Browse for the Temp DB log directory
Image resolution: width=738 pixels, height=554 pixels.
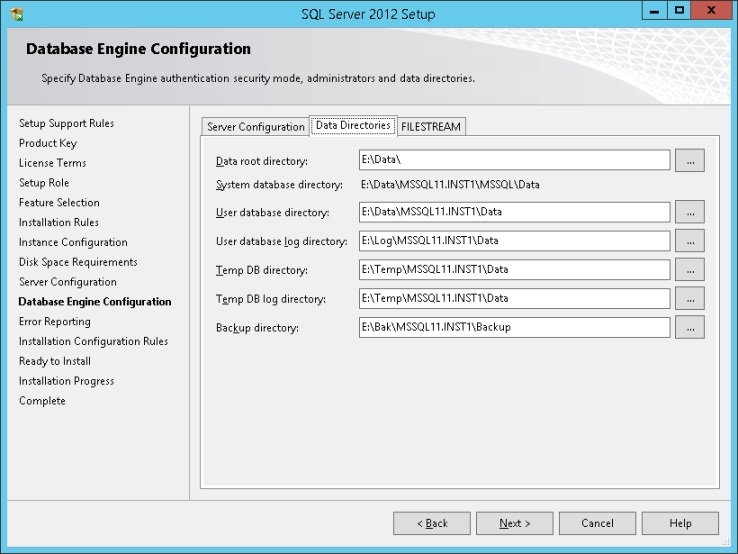click(x=690, y=298)
